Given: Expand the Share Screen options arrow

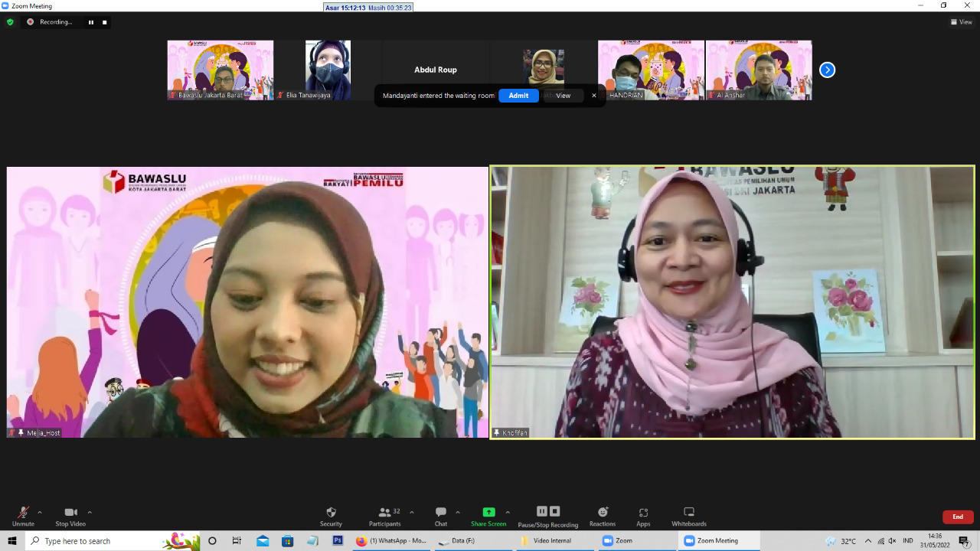Looking at the screenshot, I should [x=508, y=513].
